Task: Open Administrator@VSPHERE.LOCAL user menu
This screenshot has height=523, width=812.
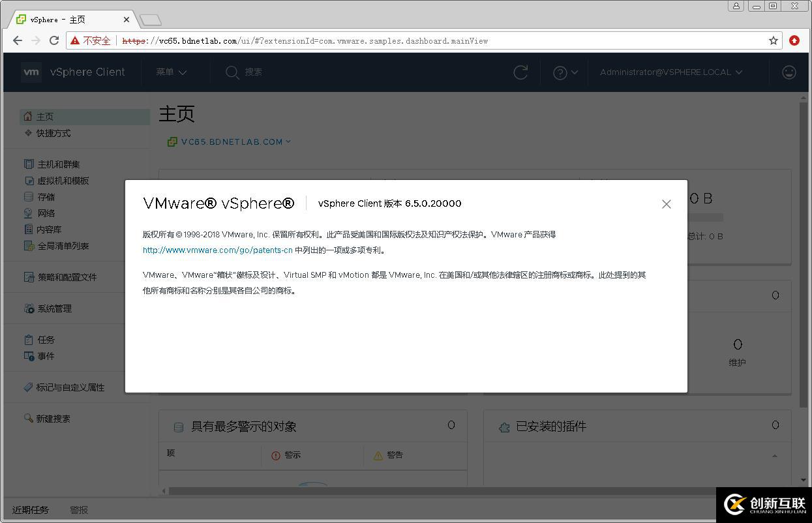Action: [671, 72]
